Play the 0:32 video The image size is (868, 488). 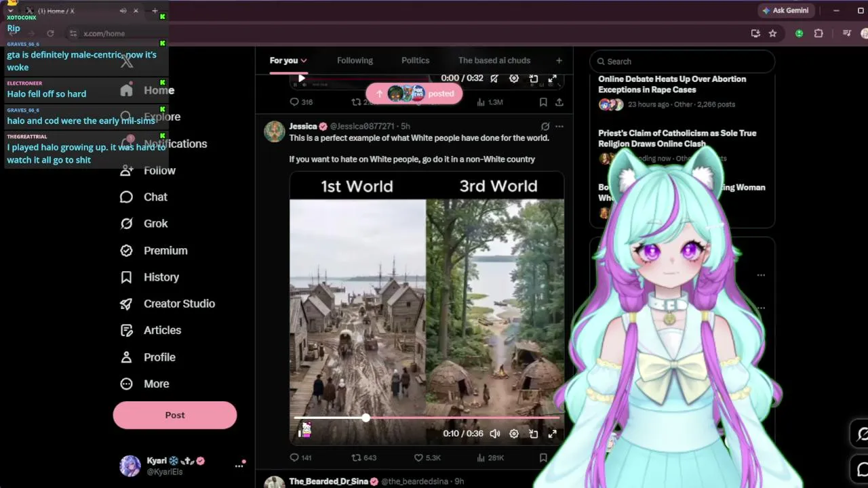302,79
